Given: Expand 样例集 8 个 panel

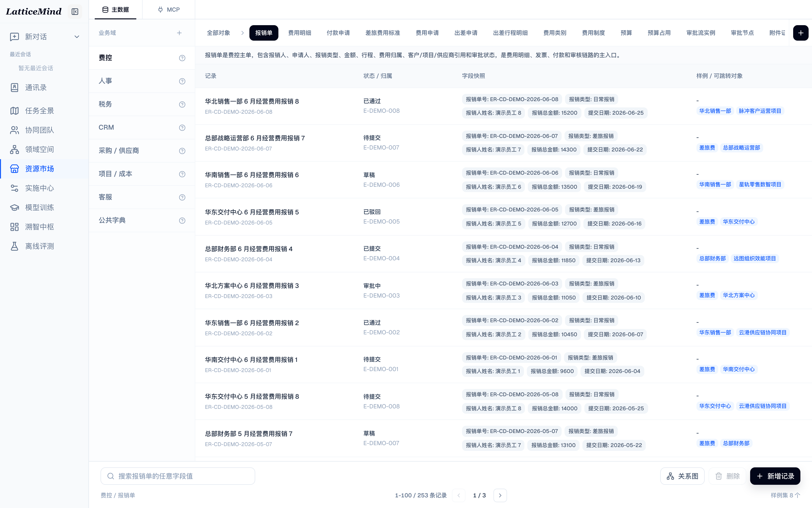Looking at the screenshot, I should click(x=785, y=495).
